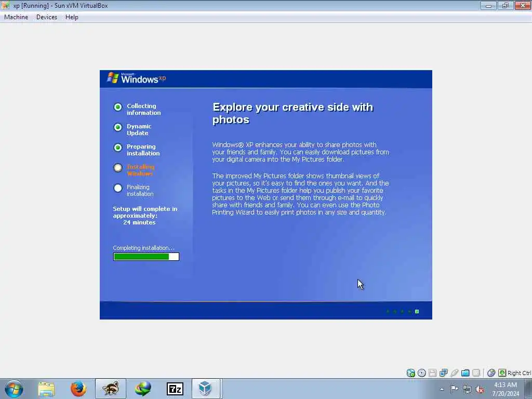Click the VirtualBox window title bar icon

[5, 5]
